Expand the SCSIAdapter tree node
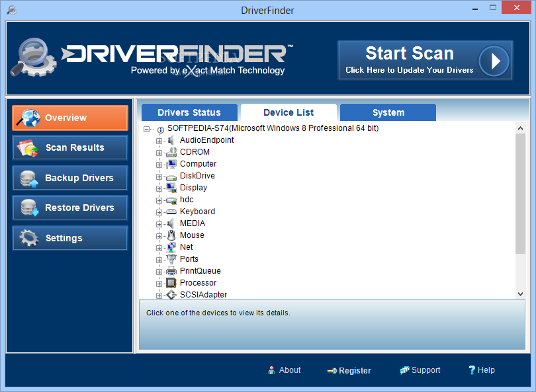The image size is (536, 392). 159,295
